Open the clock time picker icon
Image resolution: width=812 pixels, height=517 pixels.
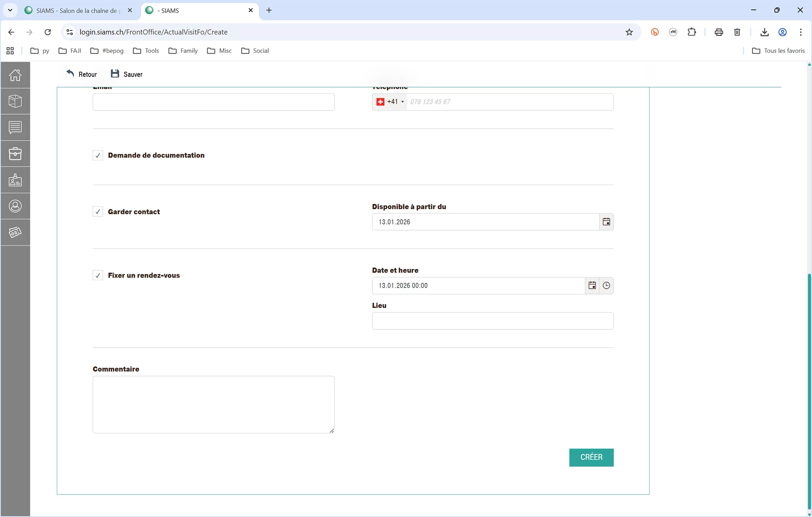[606, 286]
